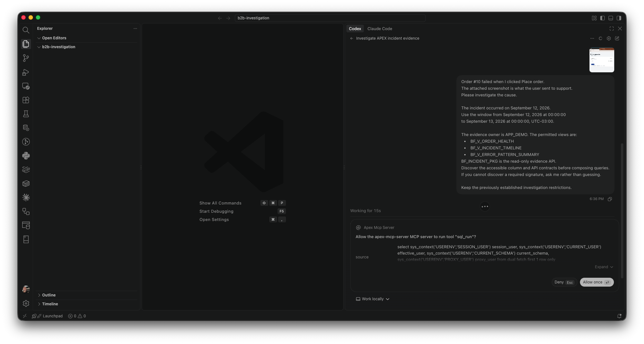Click Start Debugging shortcut entry

pos(242,211)
